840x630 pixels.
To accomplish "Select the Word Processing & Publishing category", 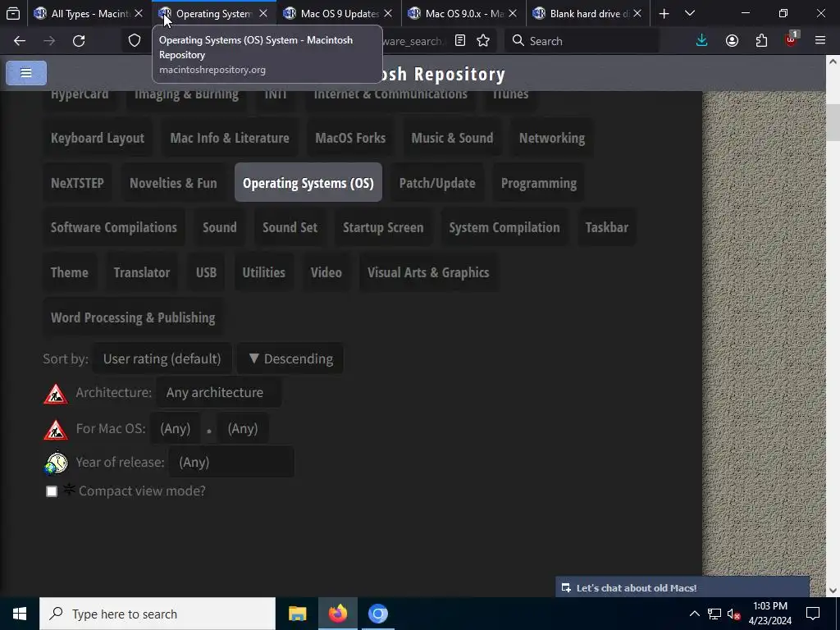I will click(x=133, y=317).
